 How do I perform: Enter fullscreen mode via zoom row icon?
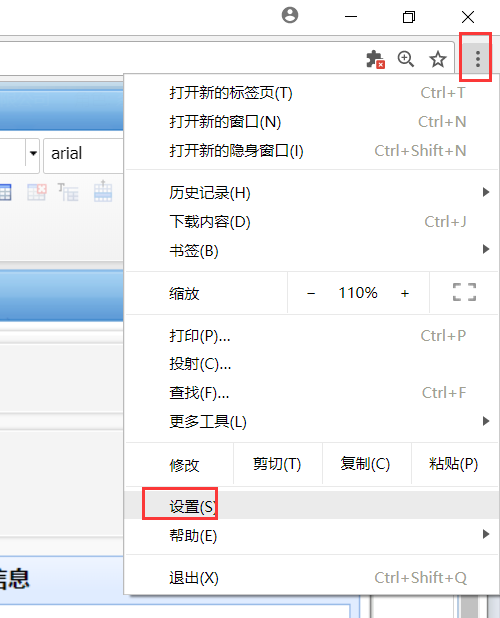tap(464, 292)
